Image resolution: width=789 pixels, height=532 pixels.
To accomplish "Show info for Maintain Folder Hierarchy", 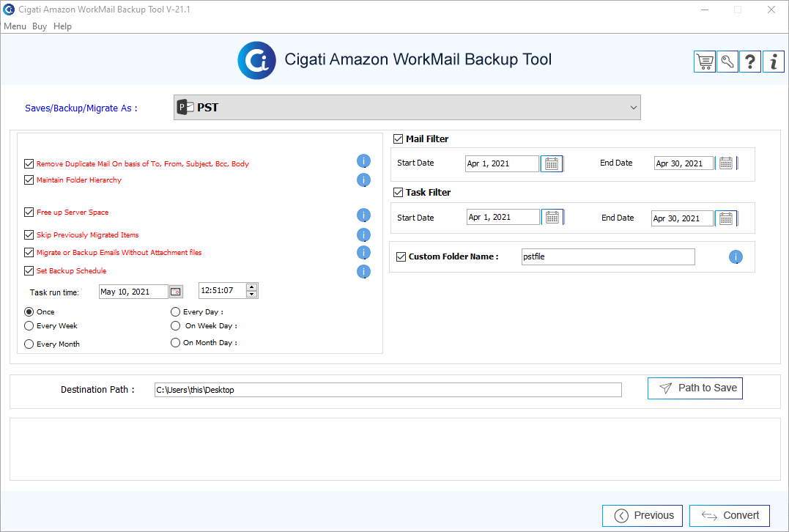I will (x=364, y=180).
